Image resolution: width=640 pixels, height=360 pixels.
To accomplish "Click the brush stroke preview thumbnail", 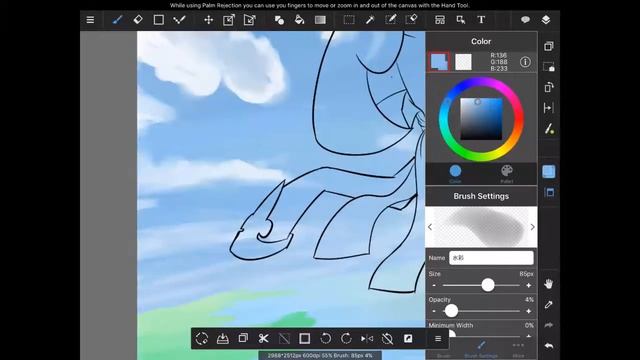I will click(x=481, y=227).
